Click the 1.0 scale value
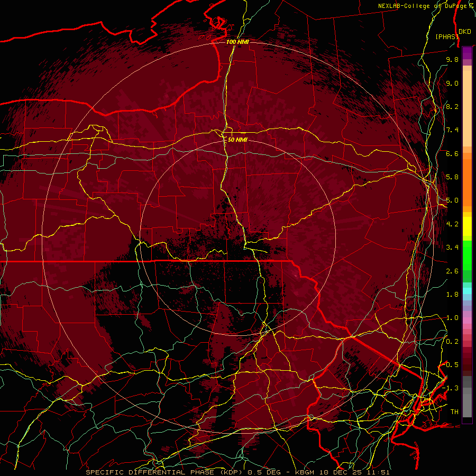476x476 pixels. (x=452, y=318)
